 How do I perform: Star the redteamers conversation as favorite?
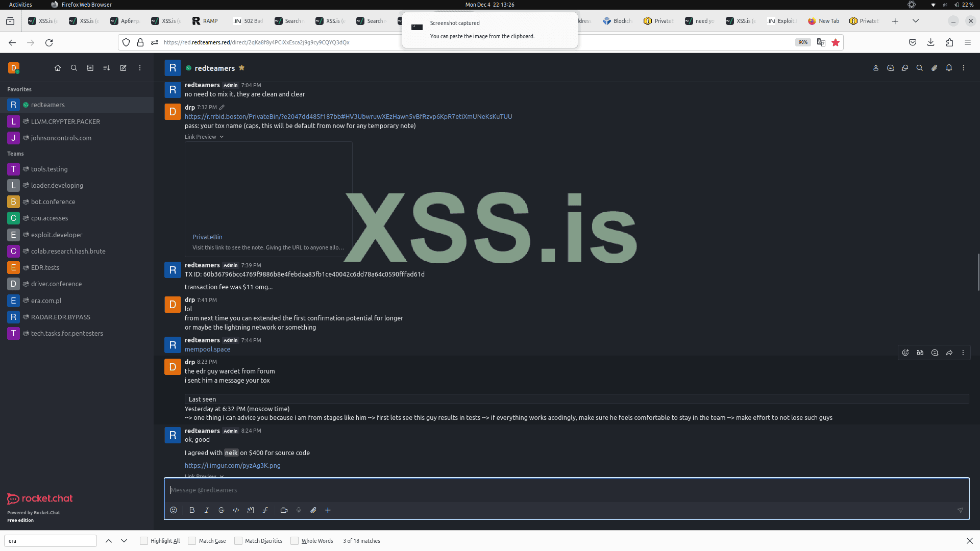point(242,68)
